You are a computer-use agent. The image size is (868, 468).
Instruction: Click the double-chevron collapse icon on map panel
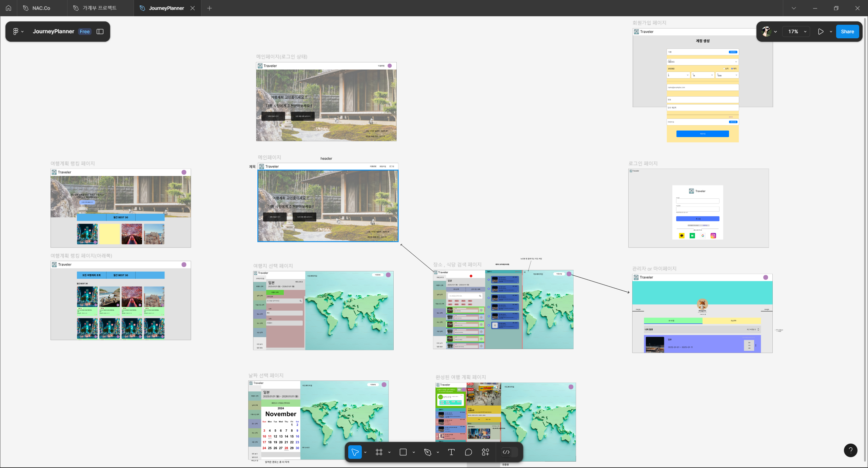525,272
